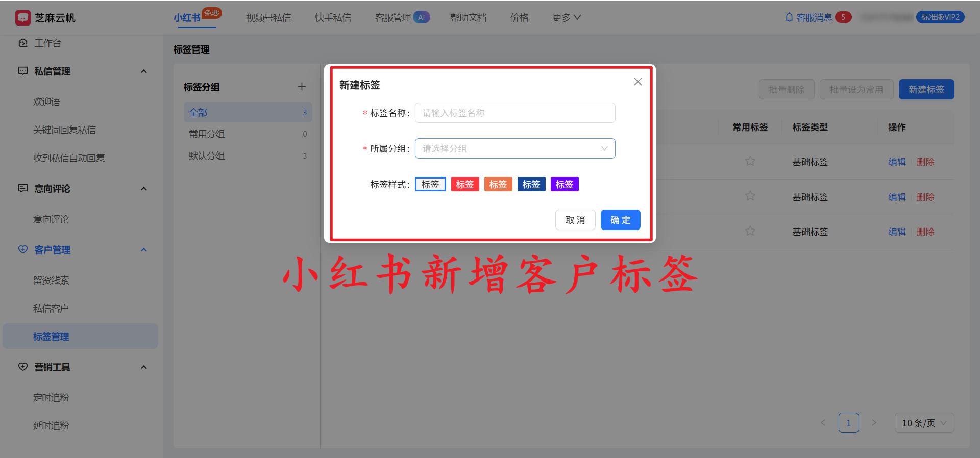Add a tag group with the plus icon
980x458 pixels.
pyautogui.click(x=302, y=87)
